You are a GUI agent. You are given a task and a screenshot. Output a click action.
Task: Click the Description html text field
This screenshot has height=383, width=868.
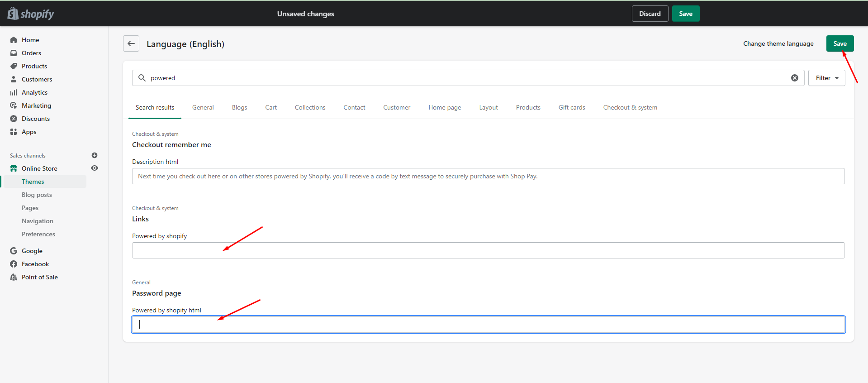click(x=489, y=176)
